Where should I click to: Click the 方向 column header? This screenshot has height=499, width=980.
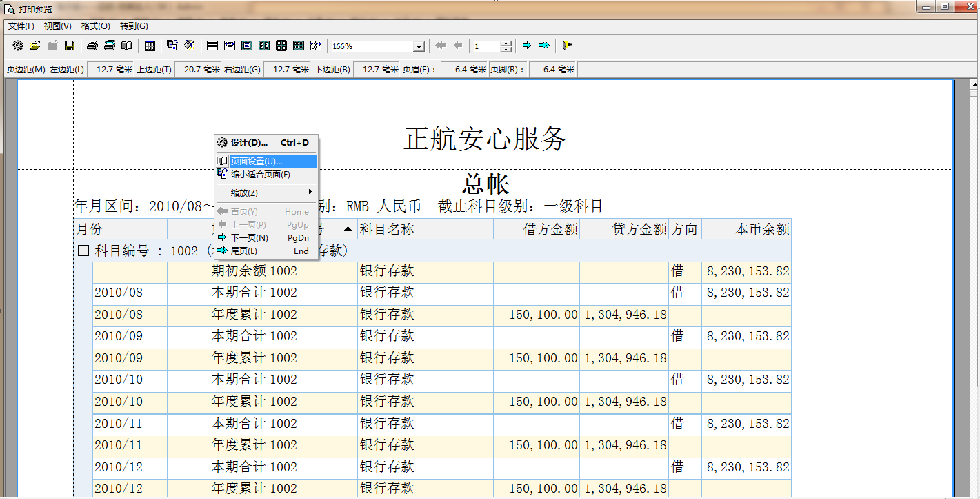pyautogui.click(x=685, y=229)
